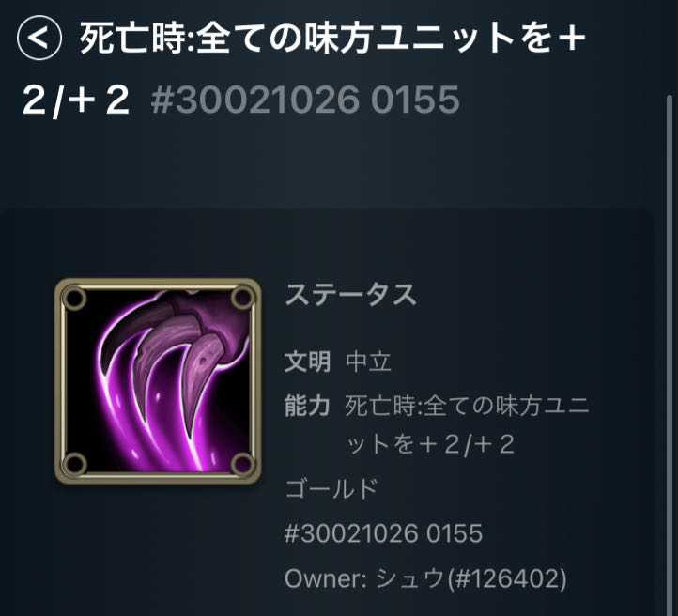Click the 文明 field label
Viewport: 678px width, 616px height.
[307, 362]
